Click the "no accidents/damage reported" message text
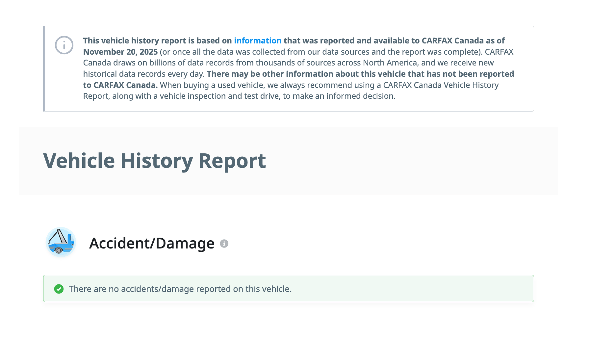The height and width of the screenshot is (364, 589). (180, 289)
